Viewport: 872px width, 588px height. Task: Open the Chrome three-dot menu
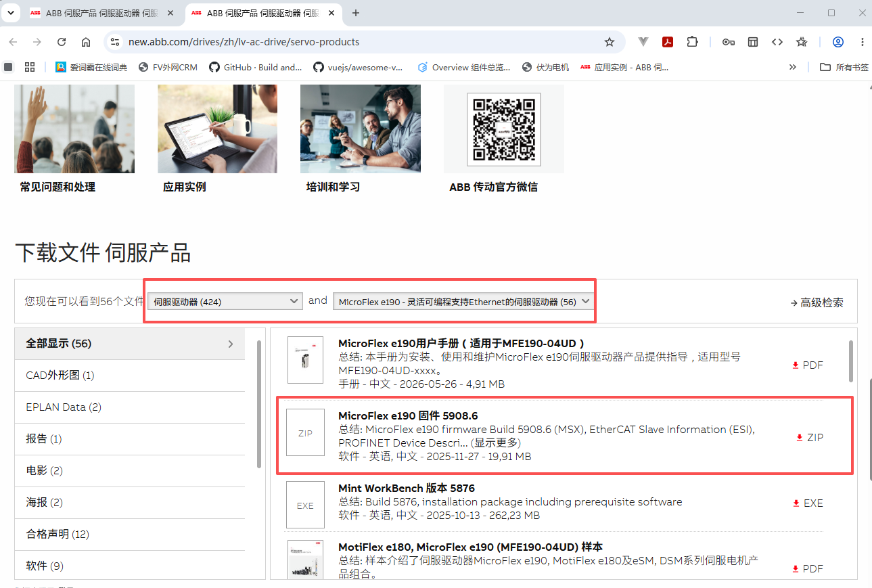[x=863, y=42]
